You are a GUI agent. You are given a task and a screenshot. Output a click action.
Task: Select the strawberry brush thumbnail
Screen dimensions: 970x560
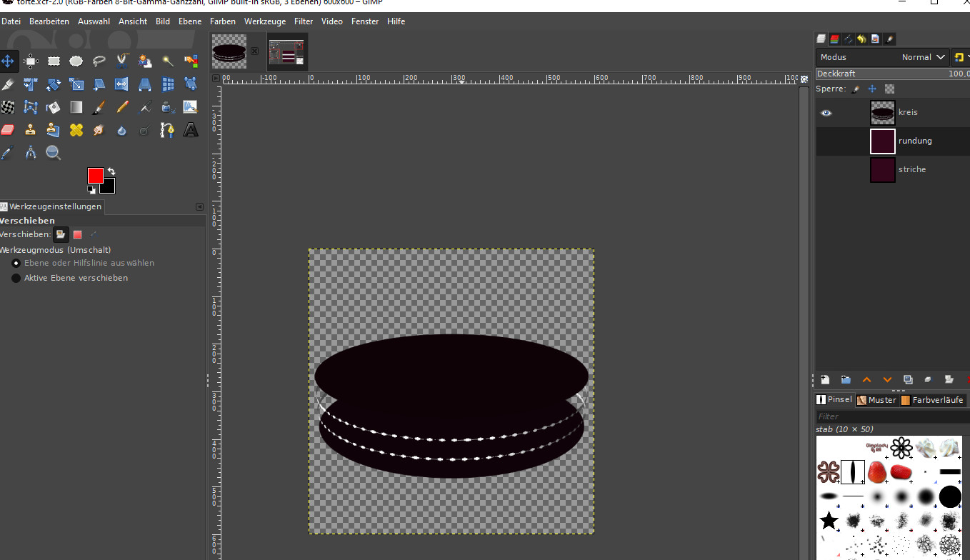(x=877, y=472)
